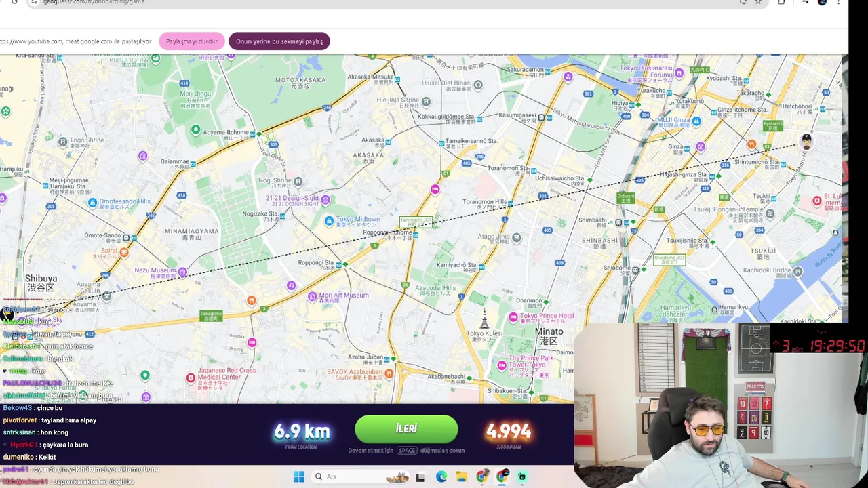Click the Roppongi Sta. station label
The image size is (868, 488).
tap(316, 263)
